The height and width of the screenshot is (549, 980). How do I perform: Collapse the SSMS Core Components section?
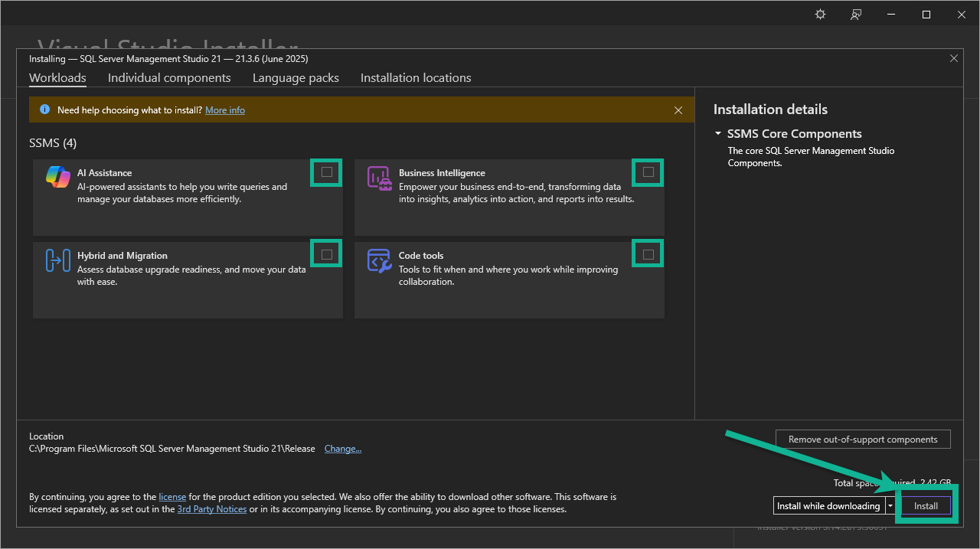click(x=718, y=133)
